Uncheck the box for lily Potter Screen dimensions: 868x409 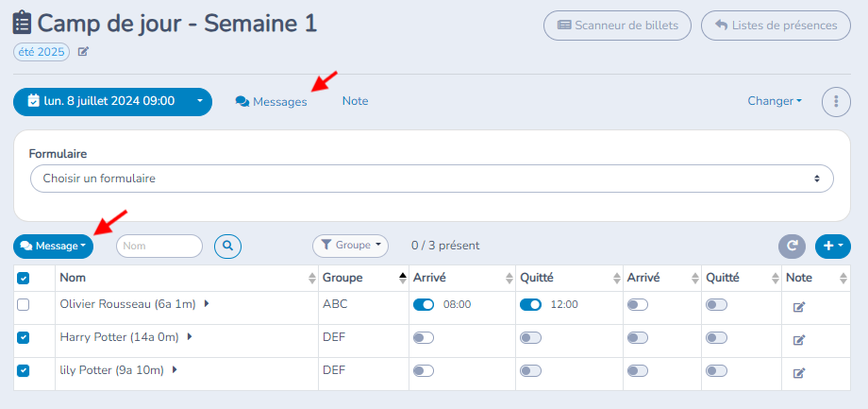click(23, 371)
